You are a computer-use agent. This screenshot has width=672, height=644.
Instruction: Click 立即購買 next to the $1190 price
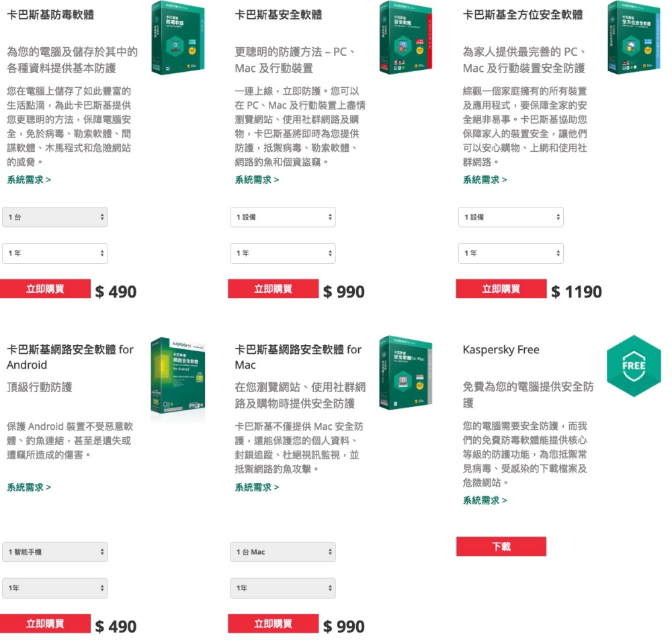(501, 289)
